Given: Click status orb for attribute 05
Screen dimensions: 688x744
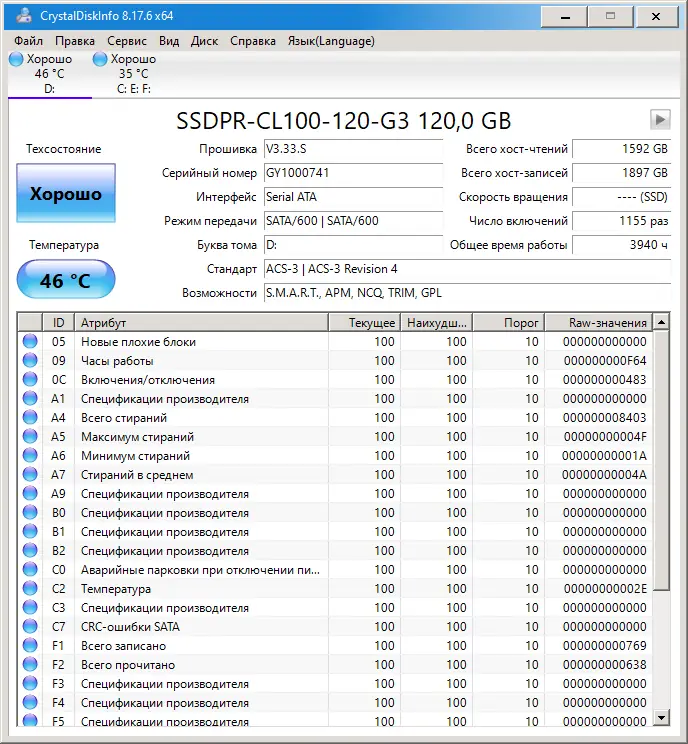Looking at the screenshot, I should (30, 341).
